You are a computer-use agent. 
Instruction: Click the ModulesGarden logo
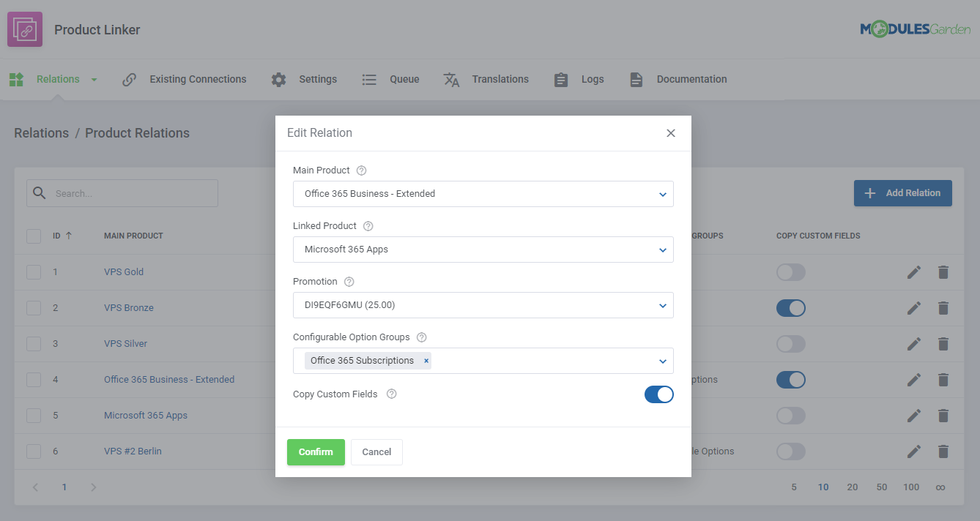click(x=915, y=29)
